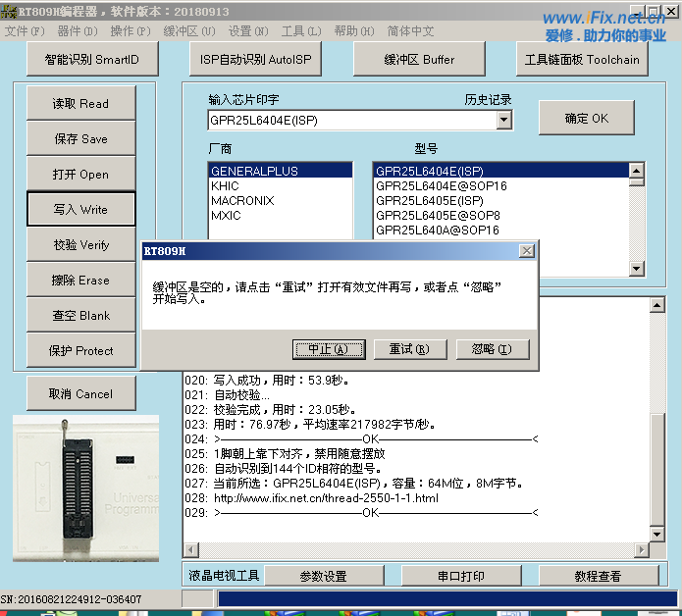
Task: Click log line 026 自动识别到144个ID
Action: pos(284,468)
